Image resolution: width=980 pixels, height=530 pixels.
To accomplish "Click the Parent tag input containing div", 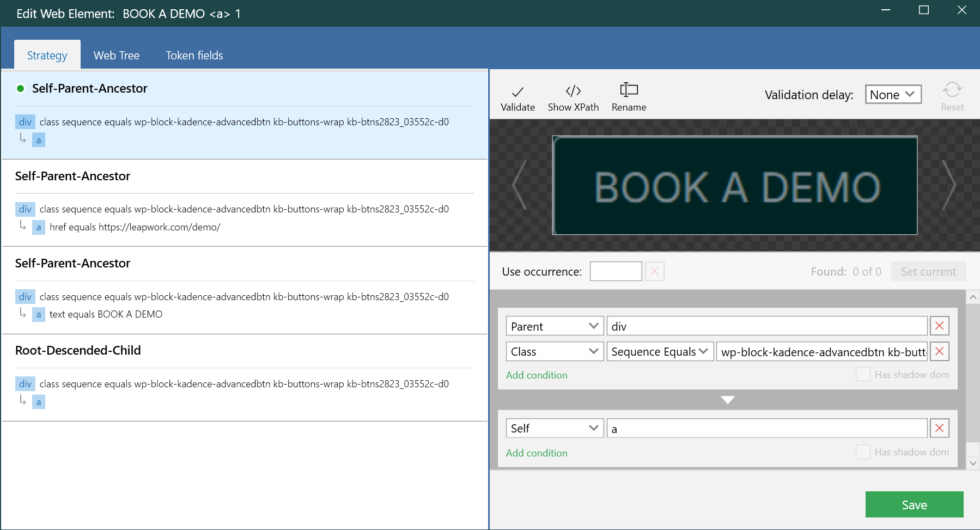I will [767, 326].
